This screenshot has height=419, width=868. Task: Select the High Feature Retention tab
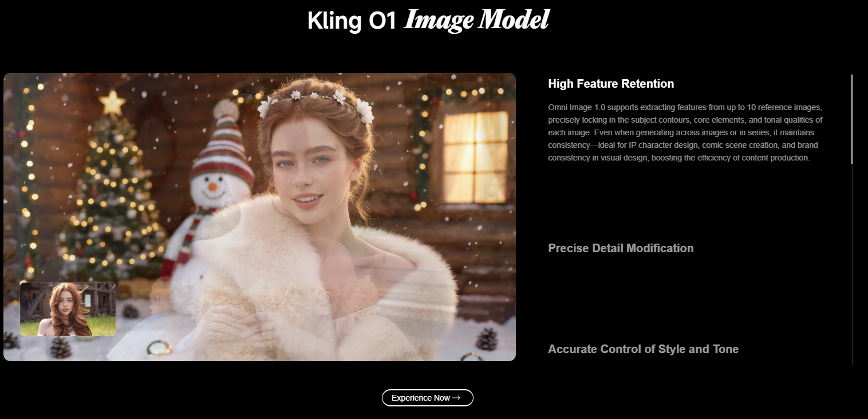pyautogui.click(x=611, y=84)
